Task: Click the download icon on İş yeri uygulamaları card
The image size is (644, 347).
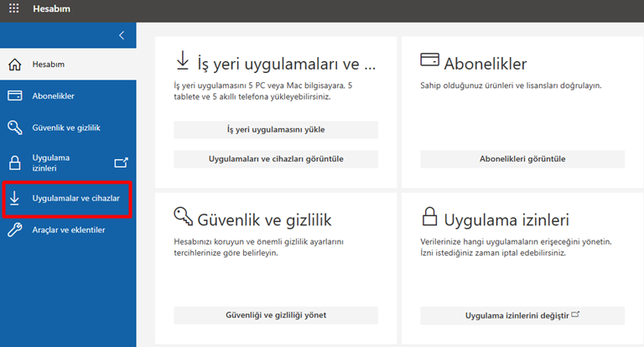Action: click(182, 60)
